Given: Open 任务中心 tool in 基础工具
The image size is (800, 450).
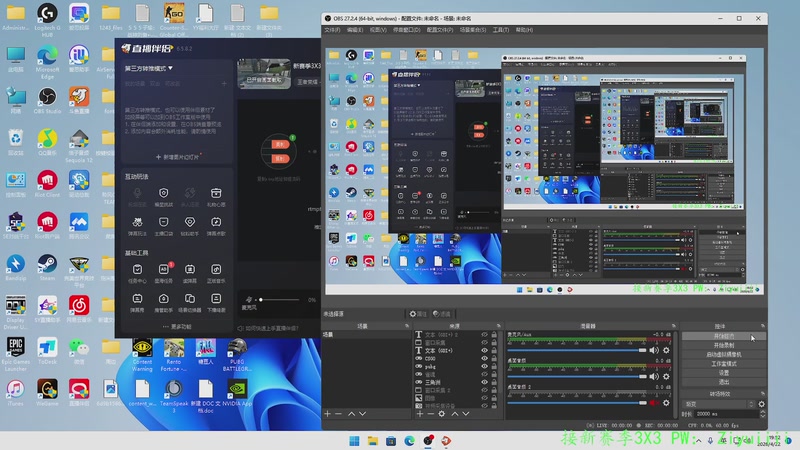Looking at the screenshot, I should tap(137, 272).
